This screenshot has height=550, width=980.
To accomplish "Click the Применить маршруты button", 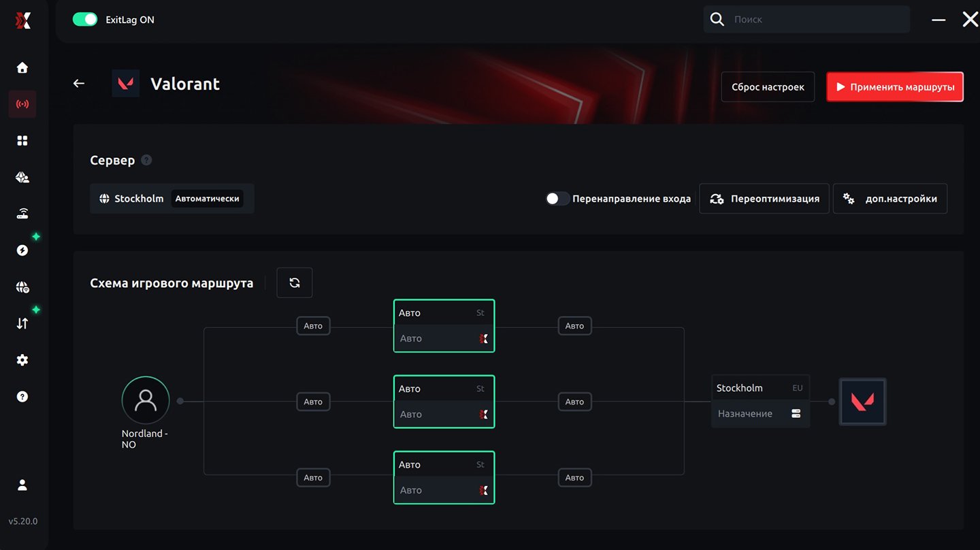I will (894, 87).
